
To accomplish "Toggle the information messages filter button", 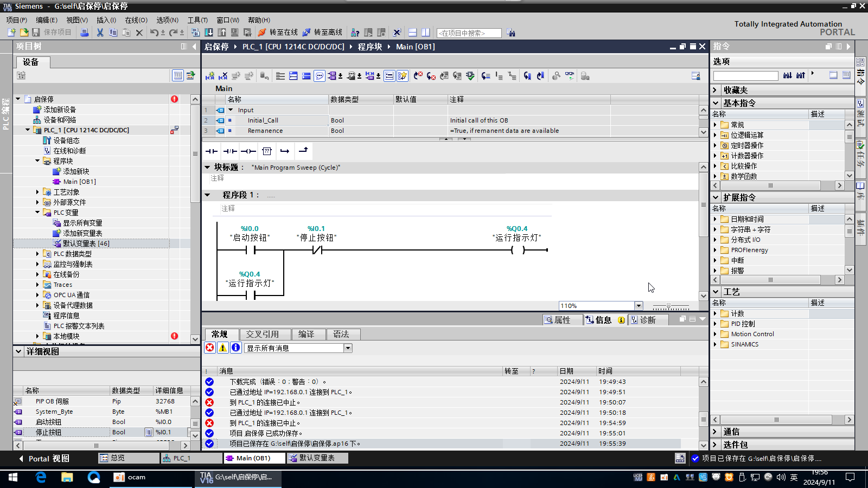I will click(236, 348).
